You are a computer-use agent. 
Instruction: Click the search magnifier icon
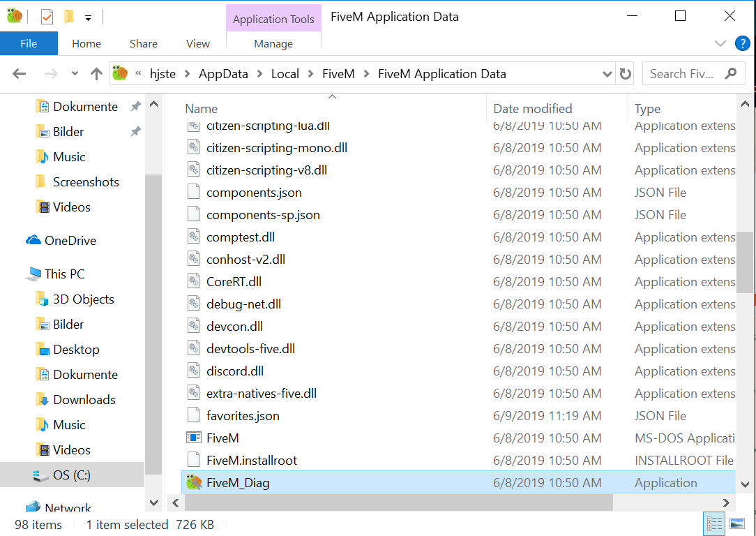(731, 73)
